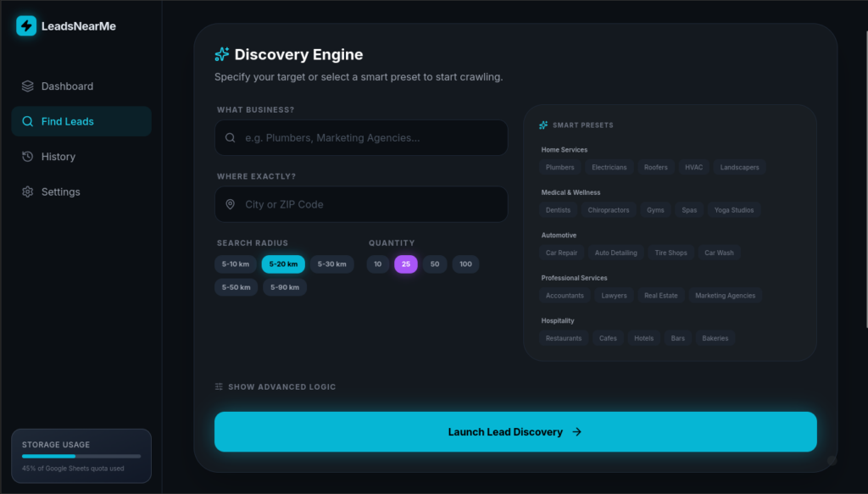Image resolution: width=868 pixels, height=494 pixels.
Task: Expand Show Advanced Logic
Action: tap(275, 386)
